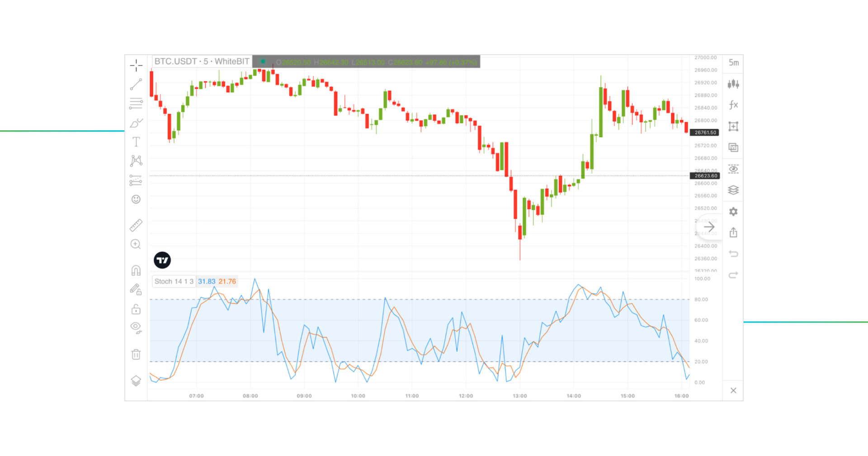Select the Measure ruler tool
The image size is (868, 456).
click(x=136, y=225)
